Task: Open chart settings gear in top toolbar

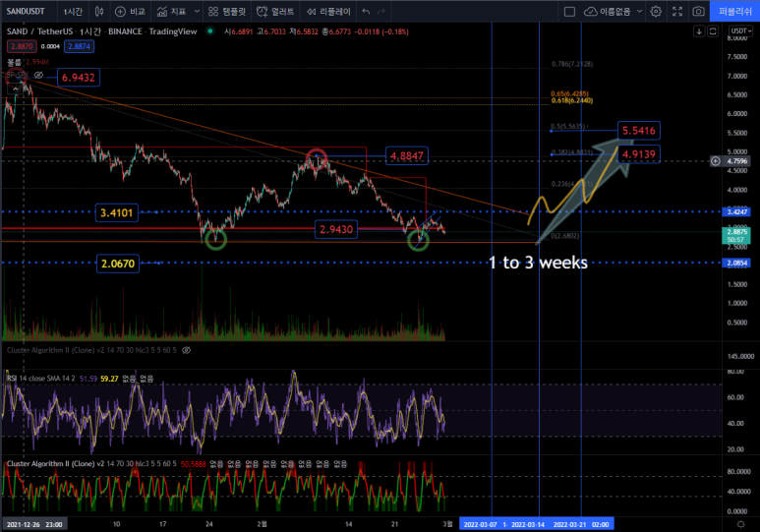Action: [x=656, y=11]
